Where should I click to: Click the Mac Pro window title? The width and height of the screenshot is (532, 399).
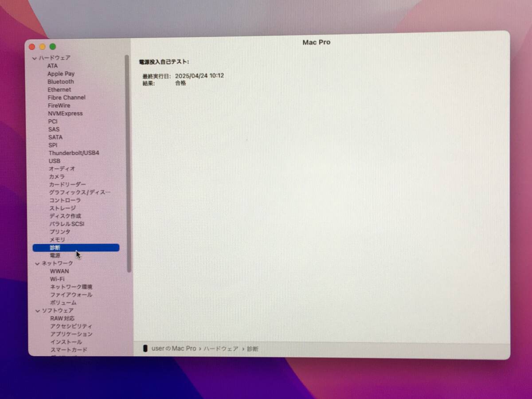[317, 43]
